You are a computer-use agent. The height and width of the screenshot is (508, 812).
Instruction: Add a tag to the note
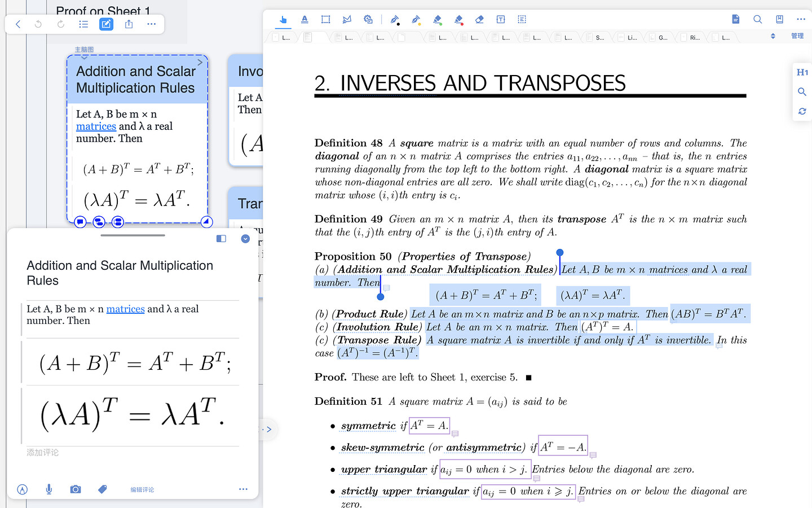point(102,489)
